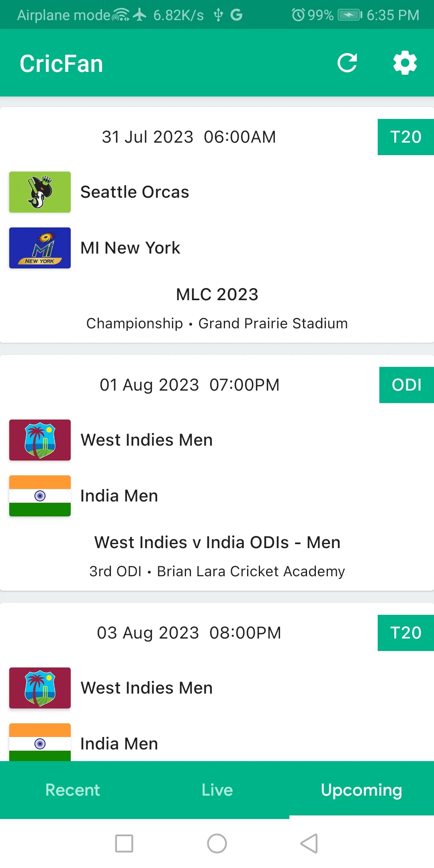Tap the Seattle Orcas team logo

click(40, 192)
